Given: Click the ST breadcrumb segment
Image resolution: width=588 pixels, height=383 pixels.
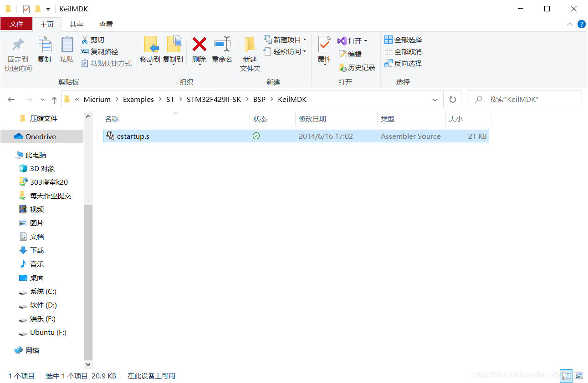Looking at the screenshot, I should click(x=170, y=100).
